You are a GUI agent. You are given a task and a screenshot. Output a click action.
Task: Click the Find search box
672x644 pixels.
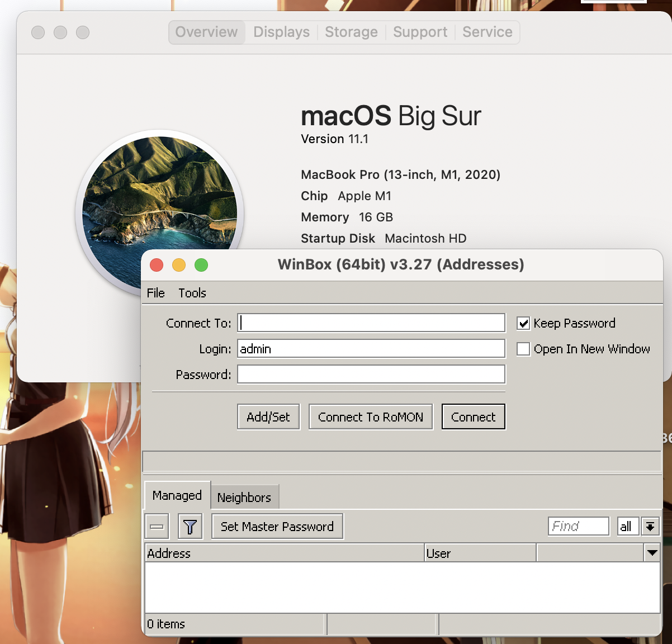click(x=579, y=526)
